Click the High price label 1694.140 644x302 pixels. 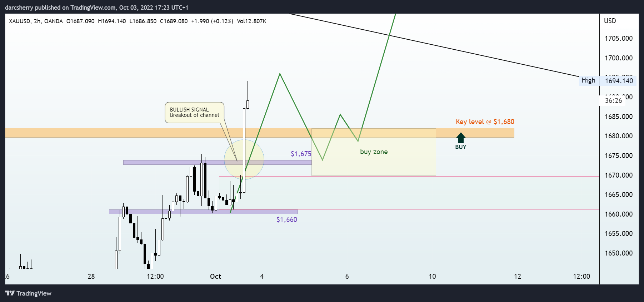pos(619,81)
